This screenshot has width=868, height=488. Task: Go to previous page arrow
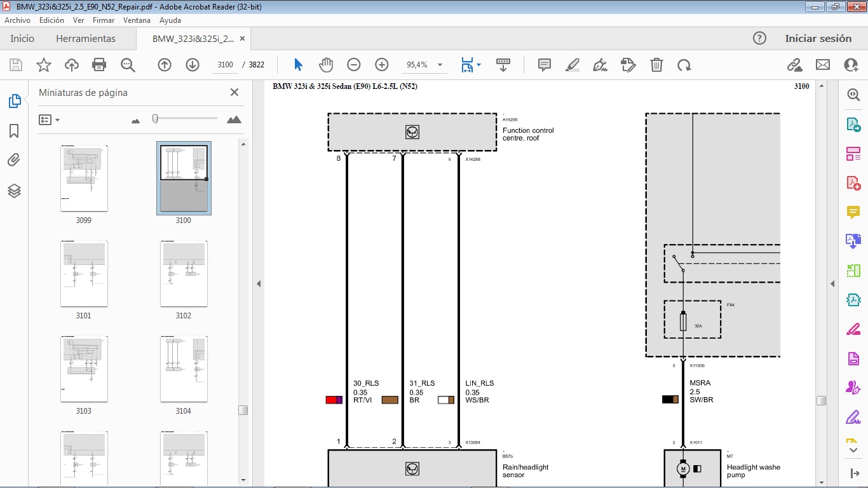(165, 65)
